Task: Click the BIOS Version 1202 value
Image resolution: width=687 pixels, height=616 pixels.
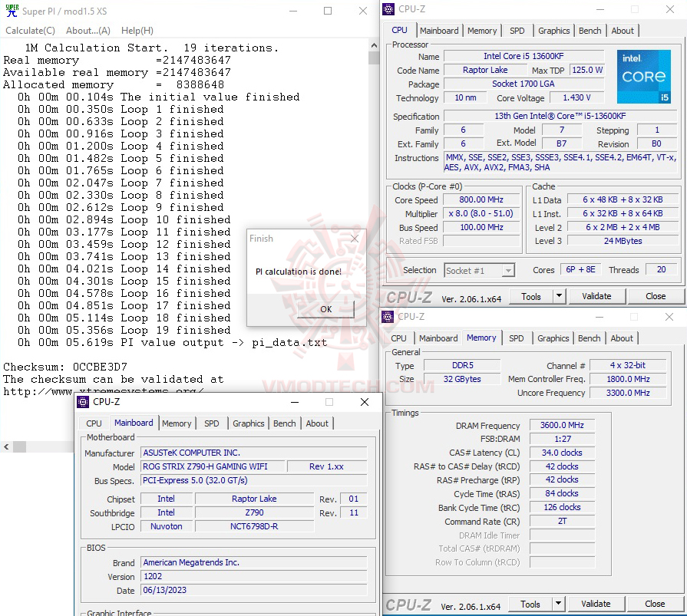Action: (x=253, y=577)
